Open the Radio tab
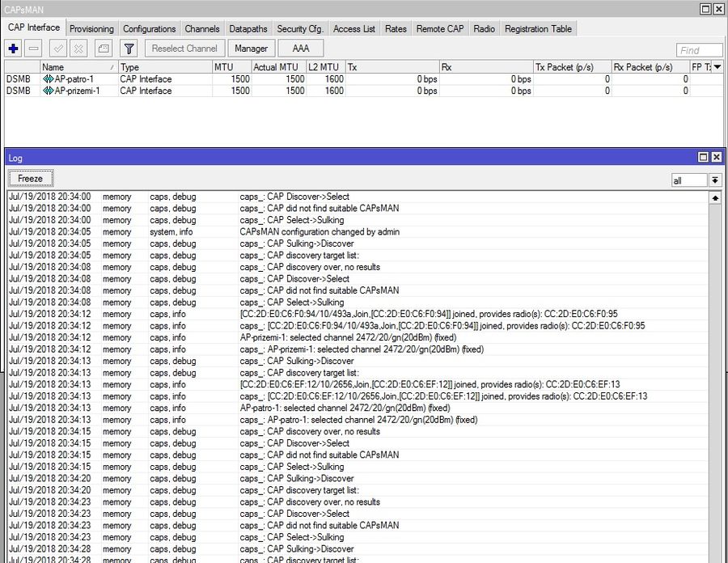This screenshot has height=563, width=728. point(484,29)
